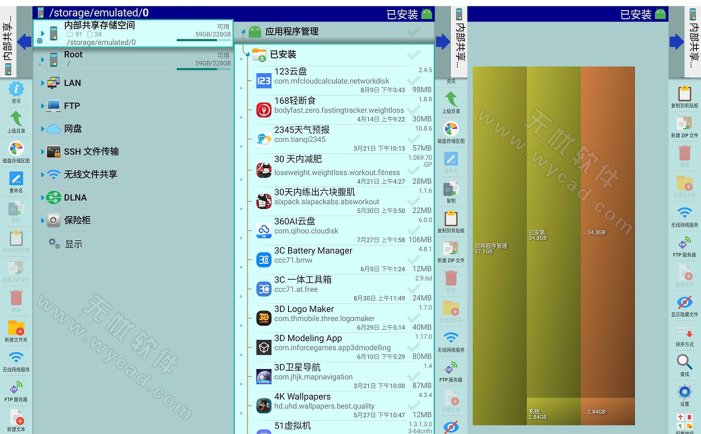Click 无线网络服务 WiFi icon in the center toolbar
Image resolution: width=701 pixels, height=434 pixels.
pyautogui.click(x=451, y=338)
